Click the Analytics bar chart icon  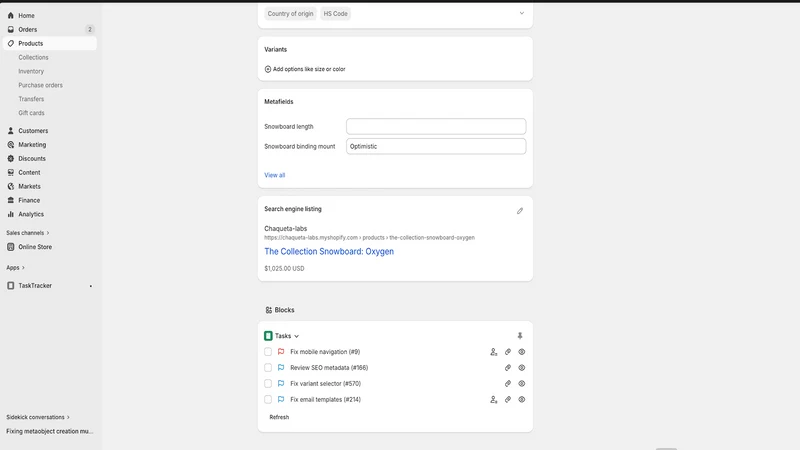click(11, 214)
